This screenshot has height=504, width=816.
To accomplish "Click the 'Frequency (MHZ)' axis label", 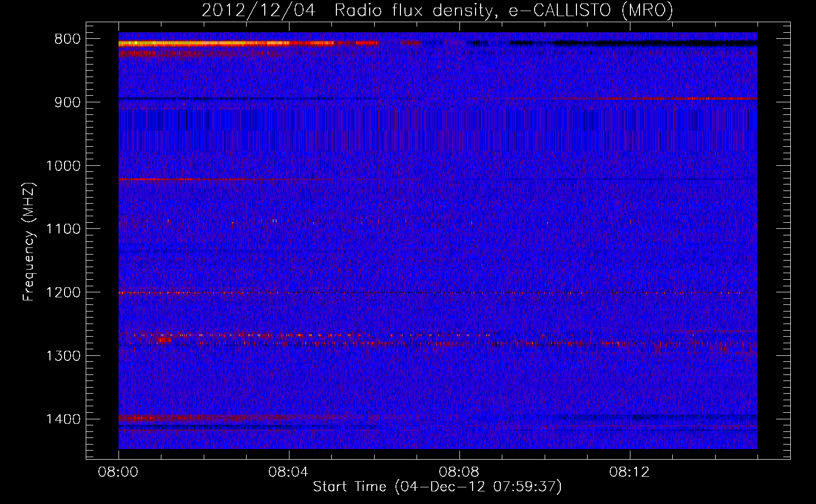I will click(29, 241).
